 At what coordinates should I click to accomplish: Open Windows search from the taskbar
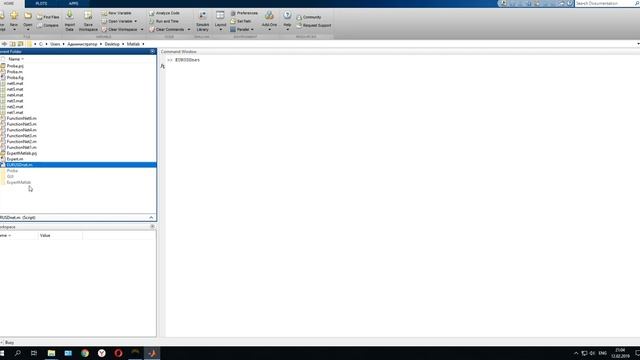click(x=18, y=353)
